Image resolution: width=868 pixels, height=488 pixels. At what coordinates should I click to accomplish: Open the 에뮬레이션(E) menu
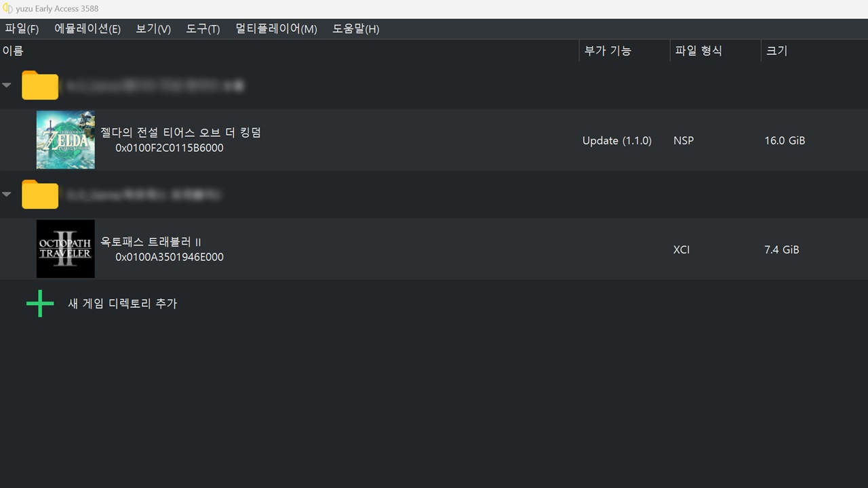pyautogui.click(x=87, y=29)
